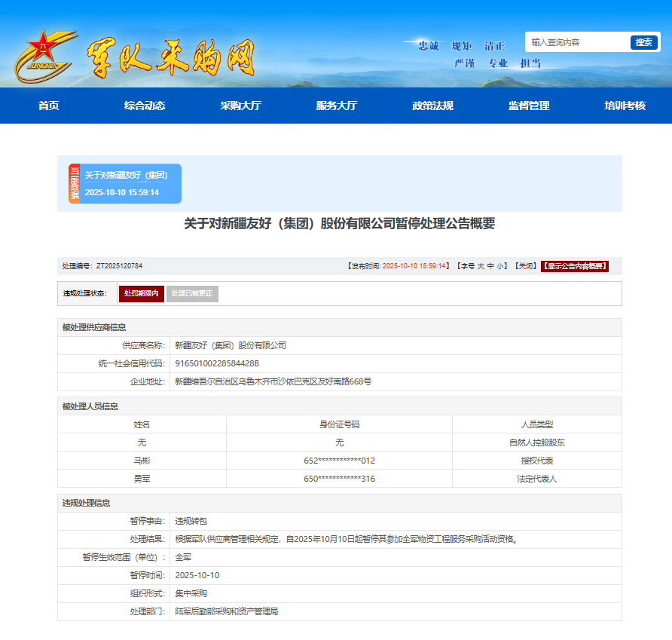The image size is (672, 640).
Task: Select the 处理已被更正 status tag
Action: point(192,293)
